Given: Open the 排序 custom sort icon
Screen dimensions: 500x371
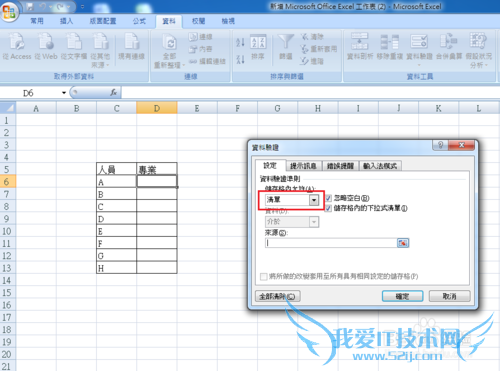Looking at the screenshot, I should coord(258,42).
